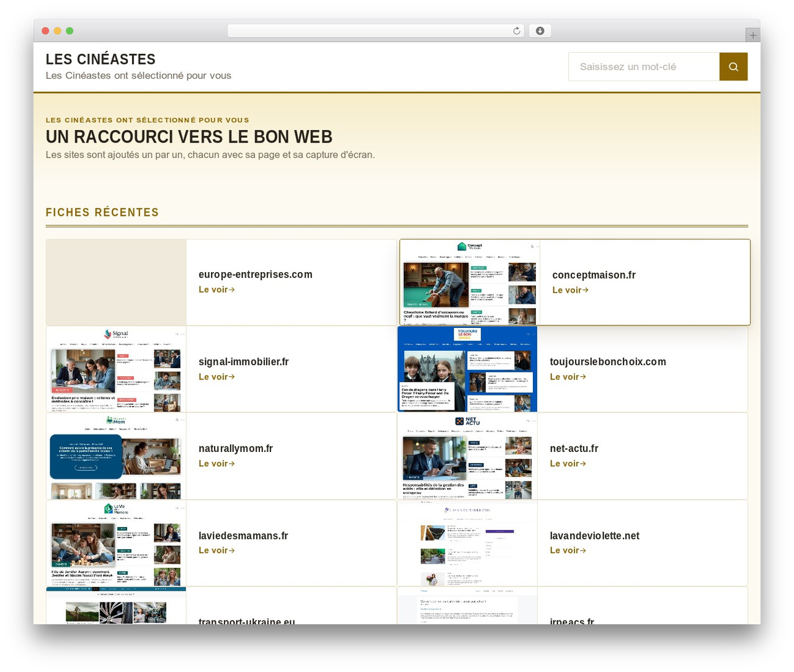
Task: Open toujourslebonchoix.com listing title
Action: (x=608, y=362)
